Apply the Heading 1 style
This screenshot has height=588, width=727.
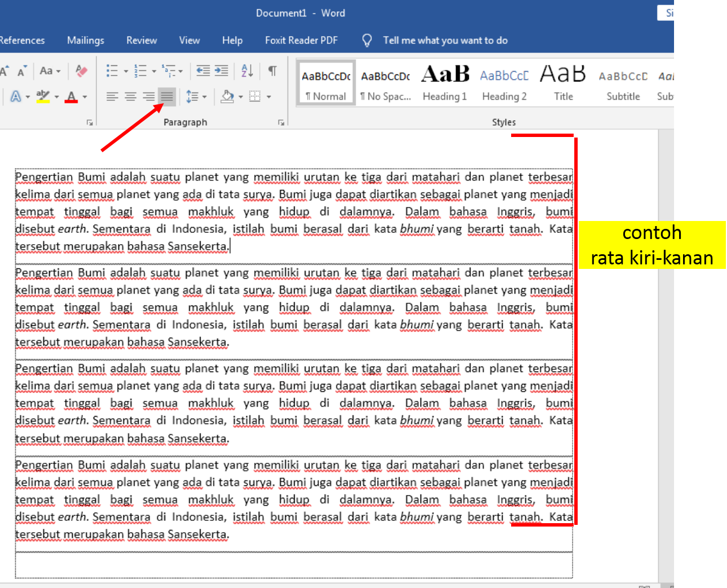pos(445,82)
